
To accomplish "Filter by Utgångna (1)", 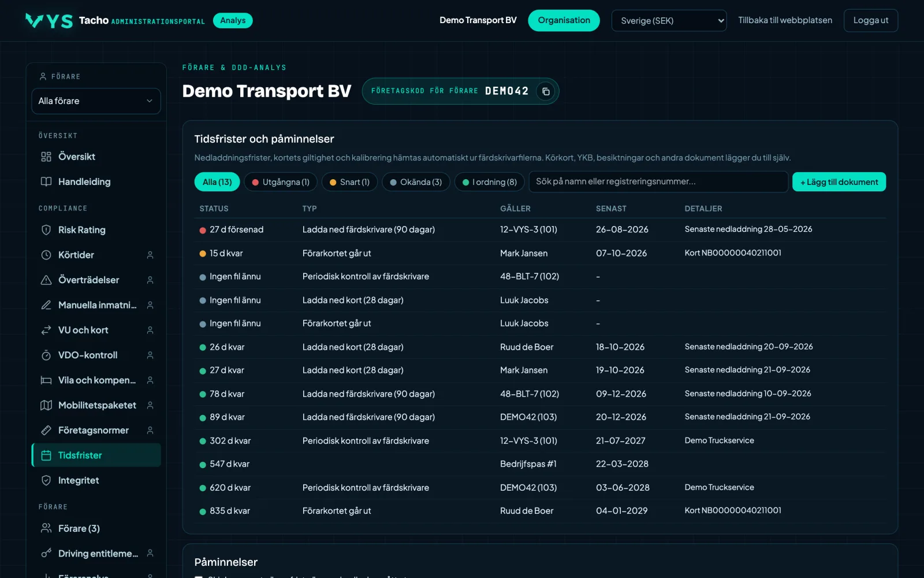I will coord(281,182).
